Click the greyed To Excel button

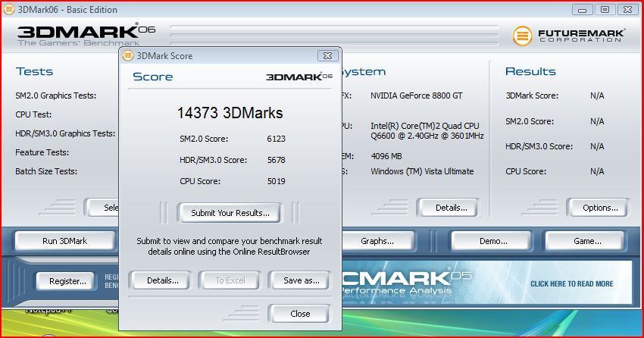click(x=230, y=280)
